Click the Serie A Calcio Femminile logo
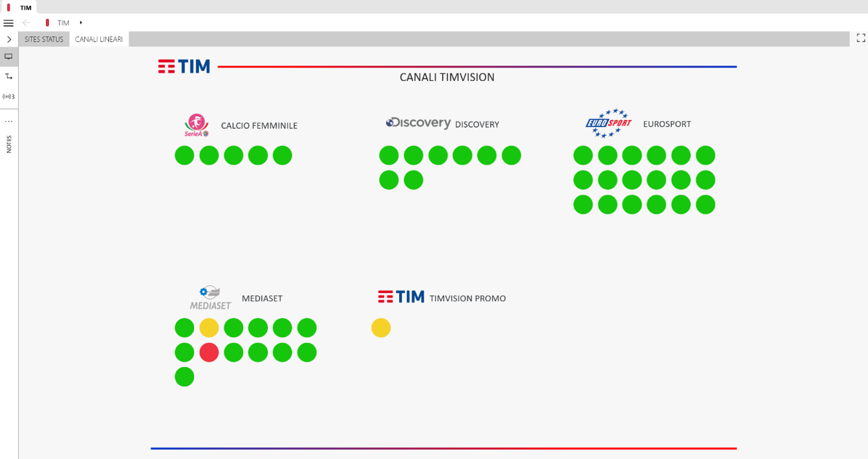Image resolution: width=868 pixels, height=459 pixels. tap(196, 125)
